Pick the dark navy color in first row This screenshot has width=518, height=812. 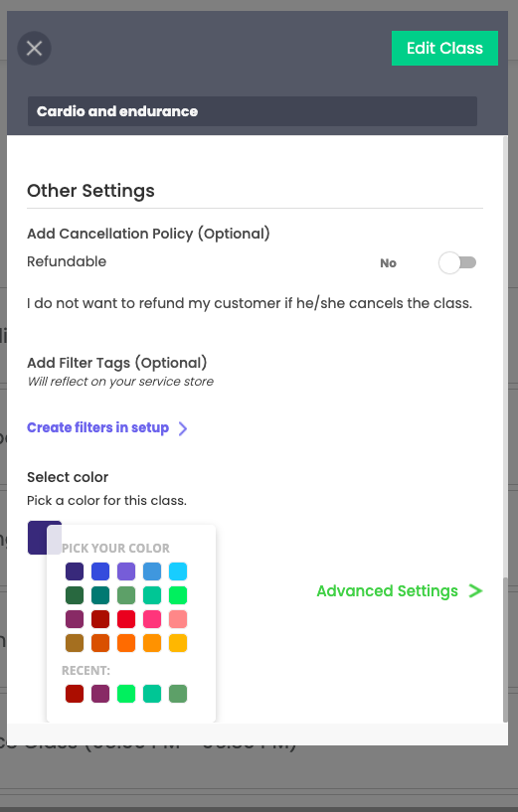(x=75, y=571)
